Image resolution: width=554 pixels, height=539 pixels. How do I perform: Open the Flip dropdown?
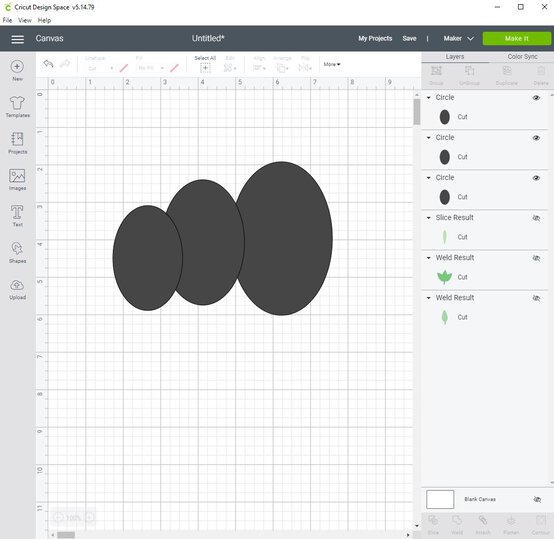(305, 67)
